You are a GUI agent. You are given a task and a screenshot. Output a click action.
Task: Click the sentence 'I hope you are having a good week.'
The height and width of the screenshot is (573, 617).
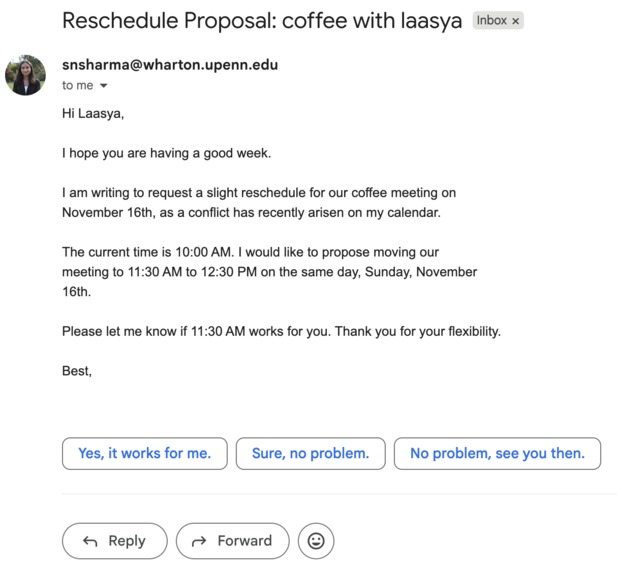click(166, 153)
